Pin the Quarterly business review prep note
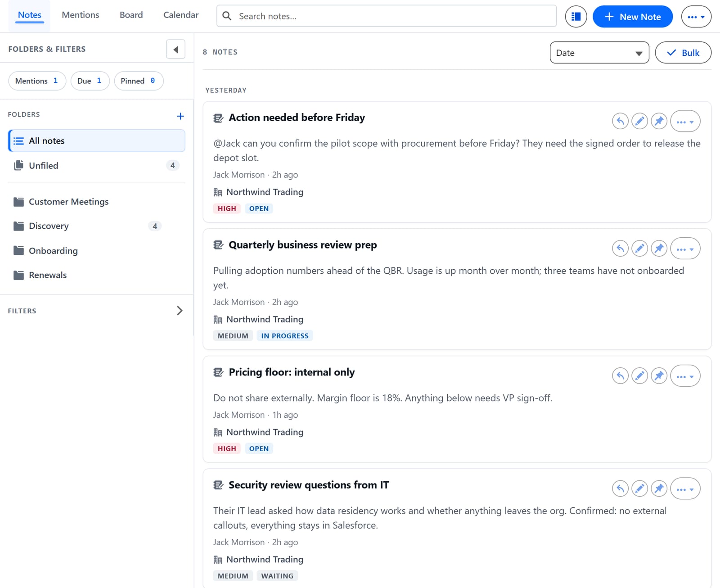The height and width of the screenshot is (588, 720). click(x=659, y=249)
